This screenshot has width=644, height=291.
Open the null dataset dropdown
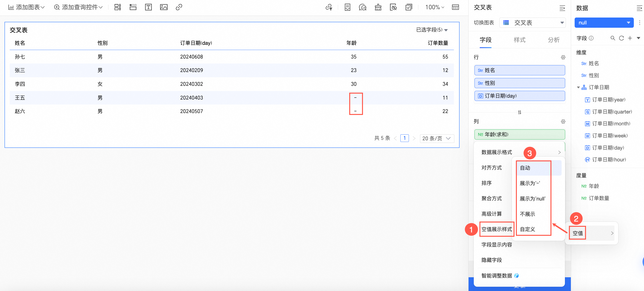coord(604,23)
